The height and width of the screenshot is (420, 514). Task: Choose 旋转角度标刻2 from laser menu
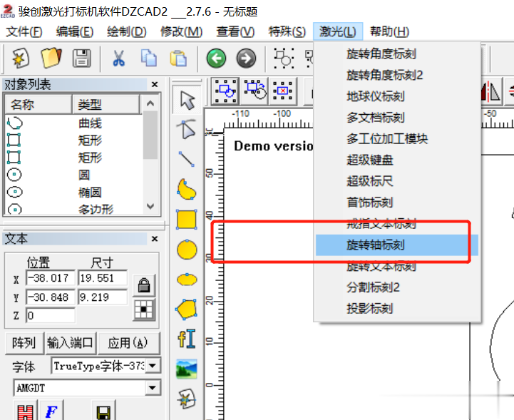point(396,75)
